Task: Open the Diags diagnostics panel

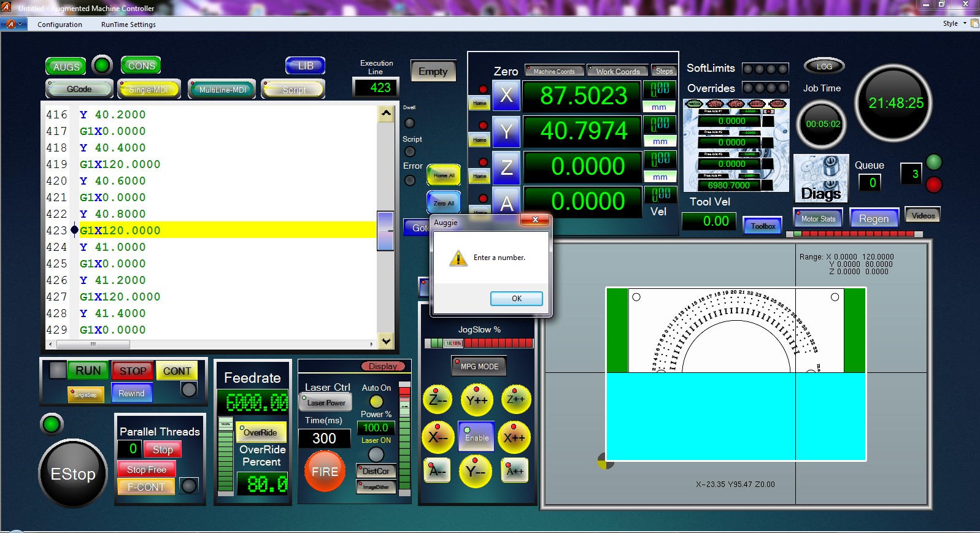Action: [x=820, y=178]
